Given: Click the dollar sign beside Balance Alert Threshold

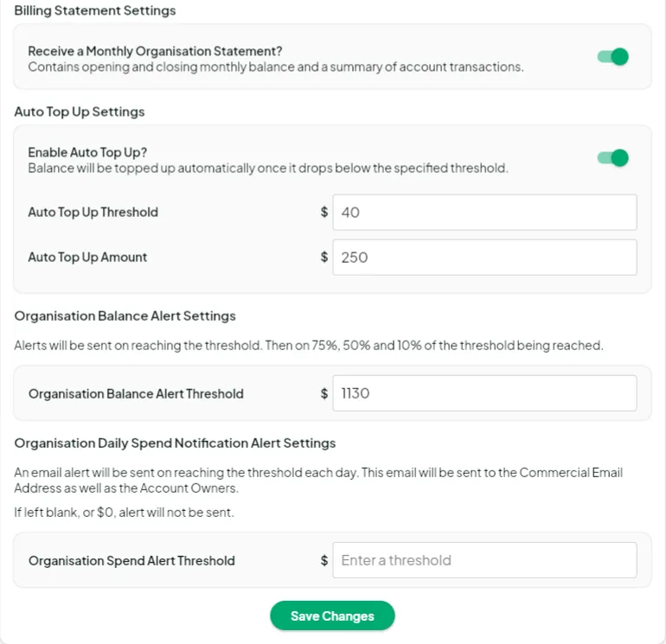Looking at the screenshot, I should (324, 393).
